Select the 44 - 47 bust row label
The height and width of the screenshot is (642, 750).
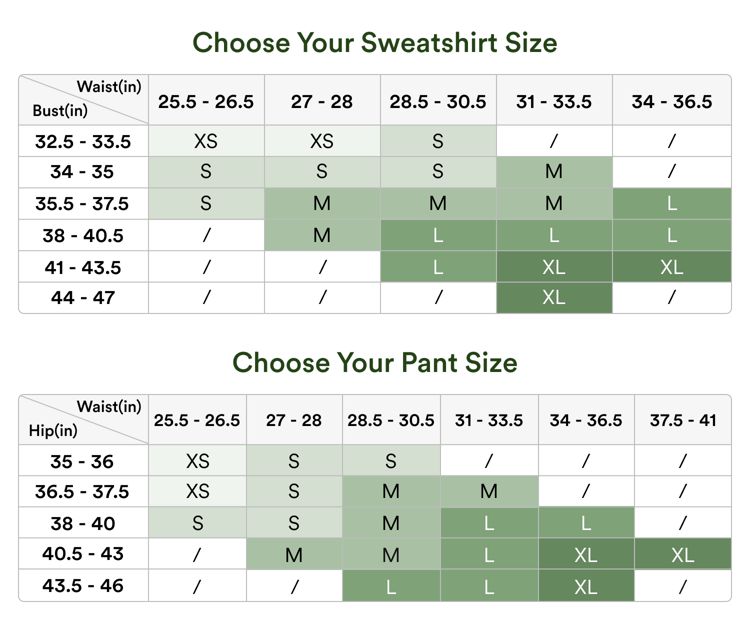coord(82,297)
